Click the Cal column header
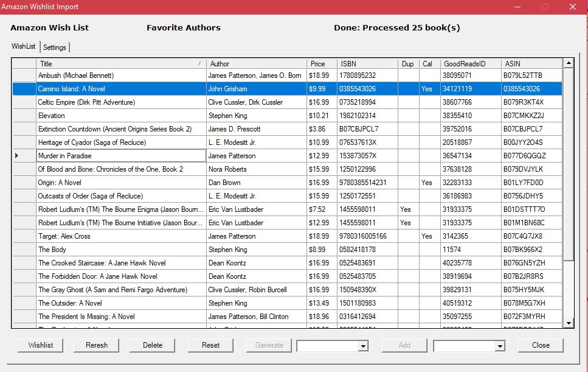This screenshot has height=372, width=588. (430, 63)
